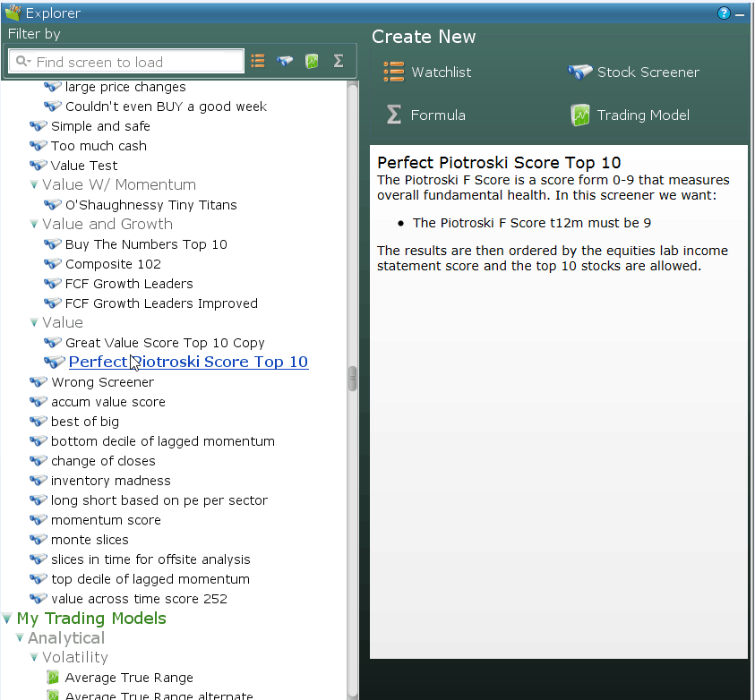Collapse the Volatility folder
The image size is (755, 700).
tap(34, 658)
